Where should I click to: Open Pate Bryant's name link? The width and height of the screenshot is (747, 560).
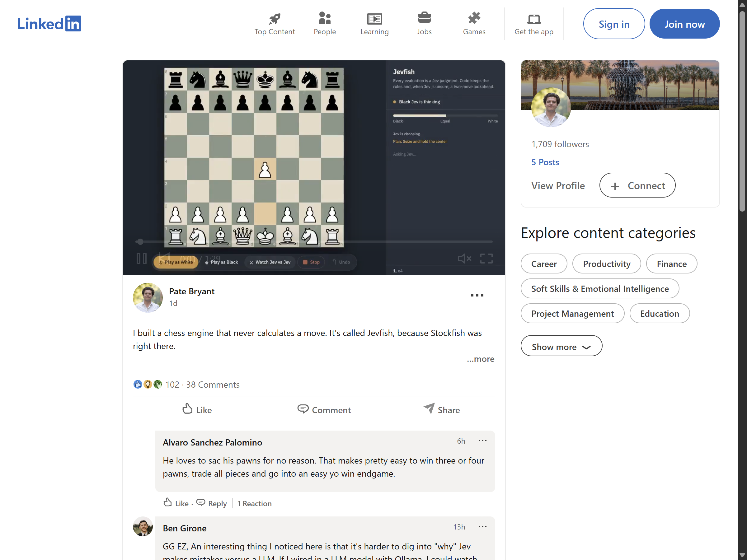point(192,291)
